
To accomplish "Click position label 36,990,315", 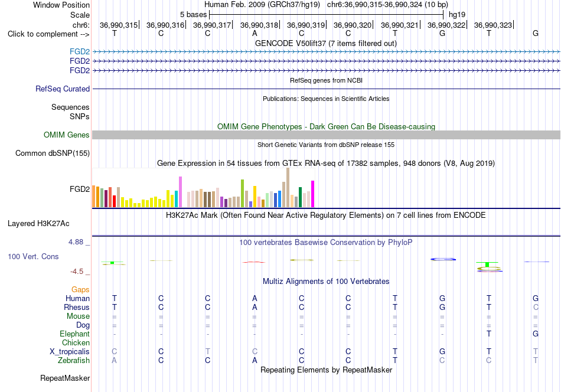I will click(x=119, y=25).
